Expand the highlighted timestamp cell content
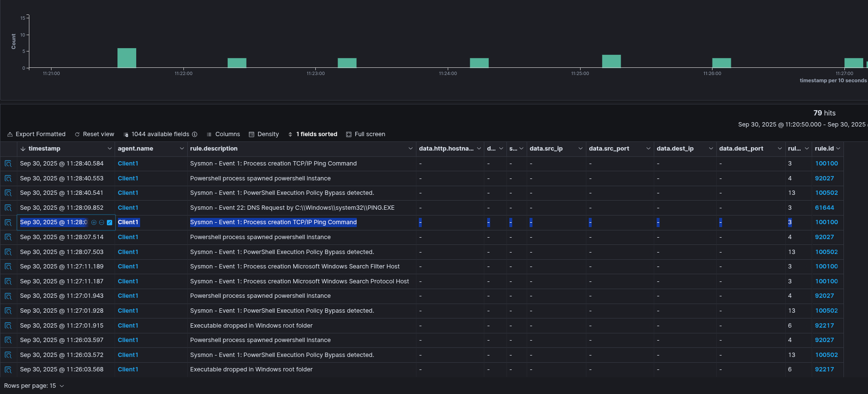This screenshot has height=394, width=868. 109,223
